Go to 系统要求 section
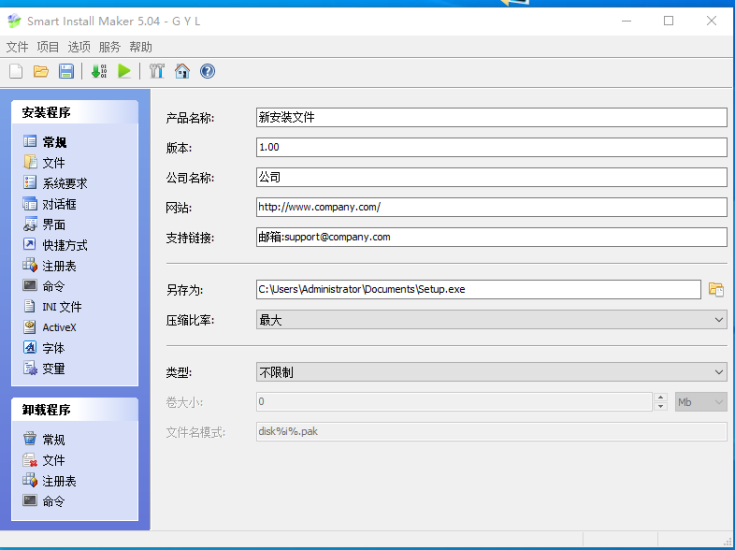 55,183
